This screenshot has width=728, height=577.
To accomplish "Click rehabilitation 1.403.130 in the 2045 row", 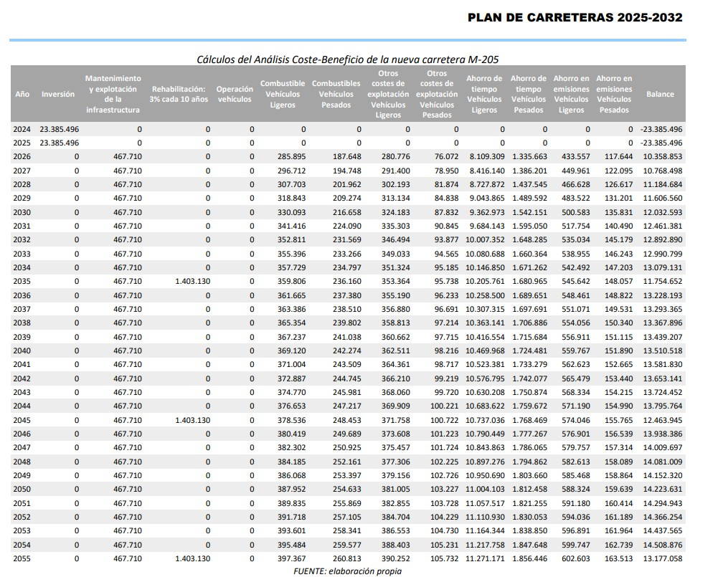I will pyautogui.click(x=193, y=420).
